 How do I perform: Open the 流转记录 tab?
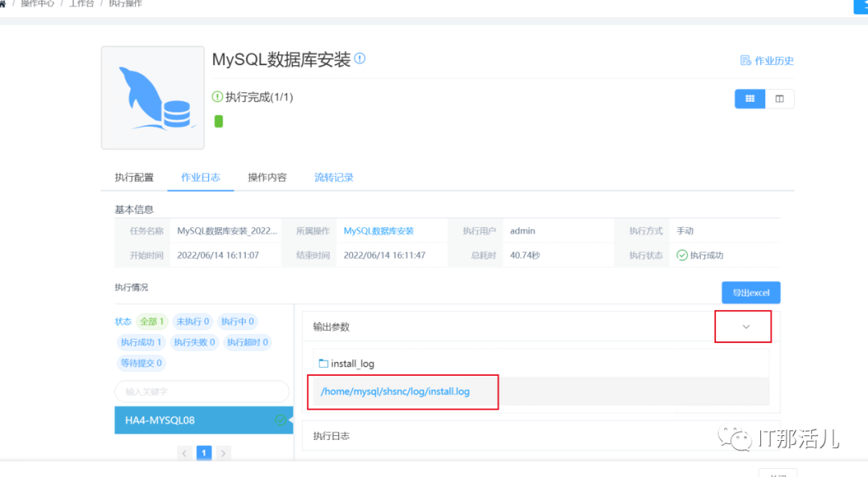334,177
